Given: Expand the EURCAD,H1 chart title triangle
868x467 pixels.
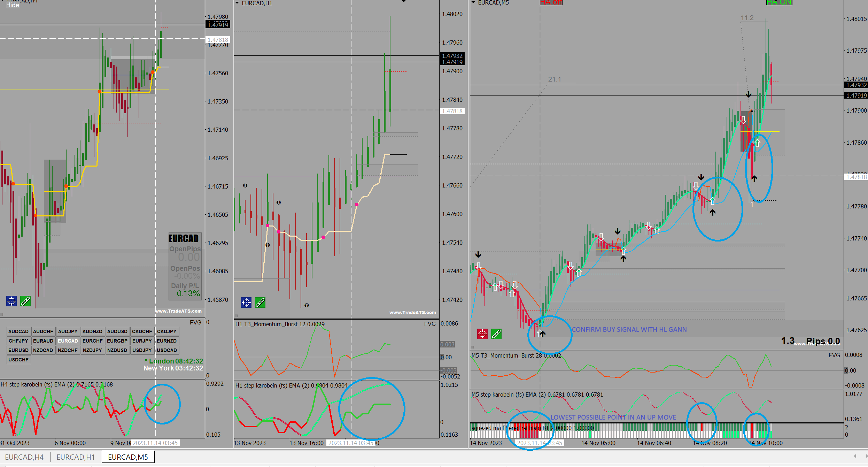Looking at the screenshot, I should pyautogui.click(x=237, y=3).
